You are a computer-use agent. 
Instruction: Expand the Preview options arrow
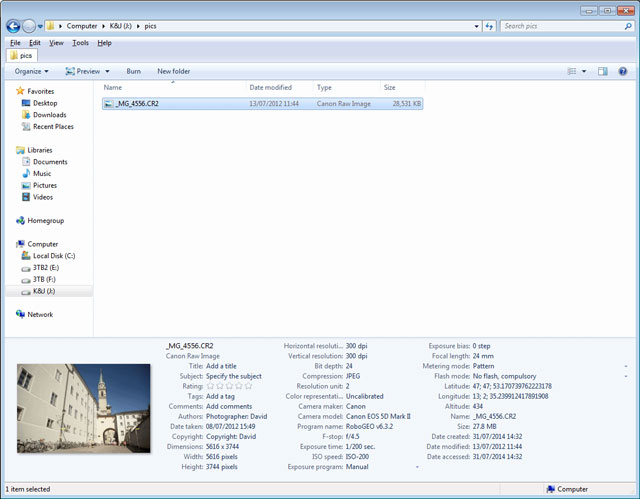pos(107,71)
